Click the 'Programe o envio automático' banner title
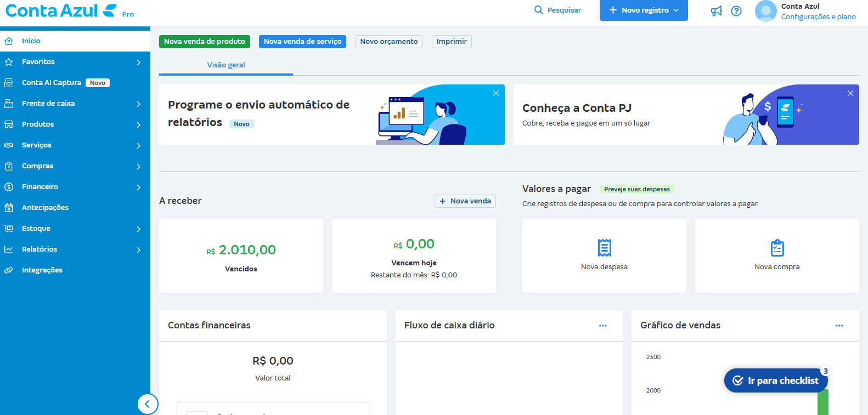Viewport: 868px width, 415px height. click(x=258, y=113)
